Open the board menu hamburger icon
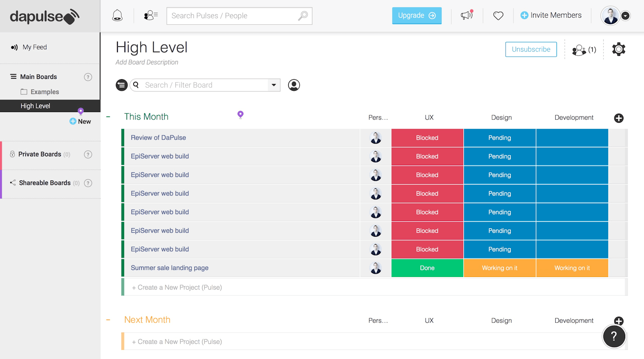This screenshot has height=359, width=644. click(122, 85)
